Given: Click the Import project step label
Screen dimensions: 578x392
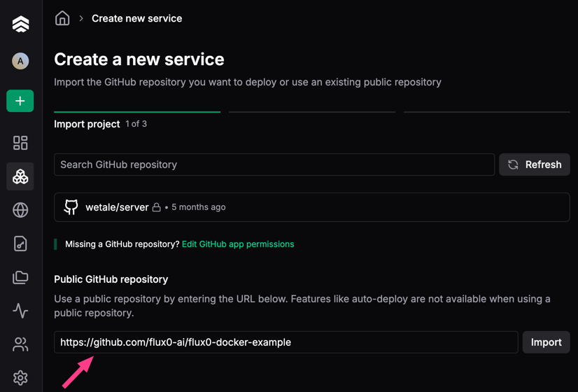Looking at the screenshot, I should tap(87, 124).
